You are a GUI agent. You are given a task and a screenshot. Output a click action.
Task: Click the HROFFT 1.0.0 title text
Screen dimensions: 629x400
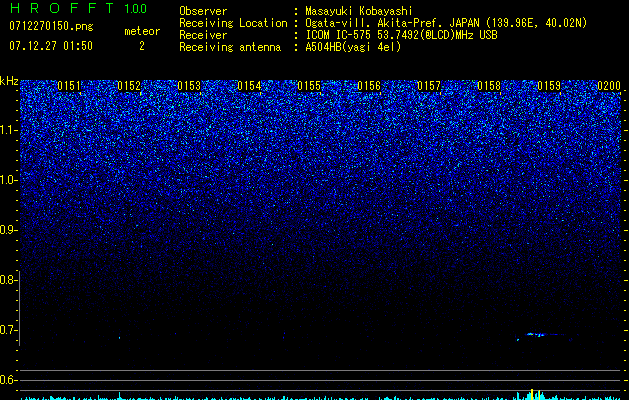79,8
